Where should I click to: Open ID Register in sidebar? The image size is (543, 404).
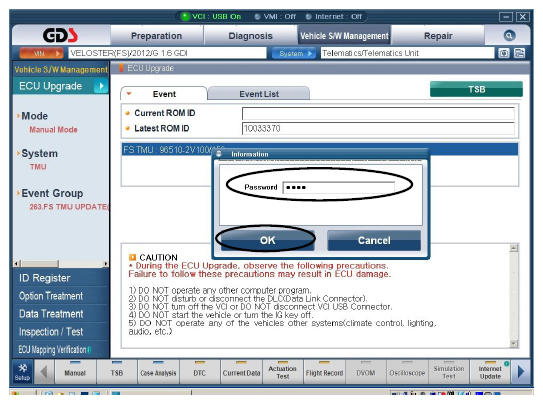click(61, 278)
